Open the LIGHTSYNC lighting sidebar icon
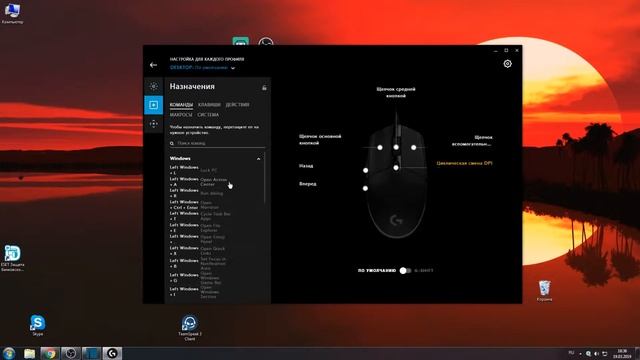640x360 pixels. click(153, 86)
